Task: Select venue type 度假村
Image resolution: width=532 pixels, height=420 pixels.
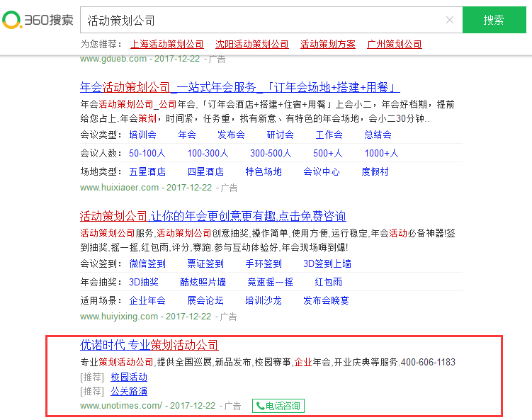Action: [x=375, y=171]
